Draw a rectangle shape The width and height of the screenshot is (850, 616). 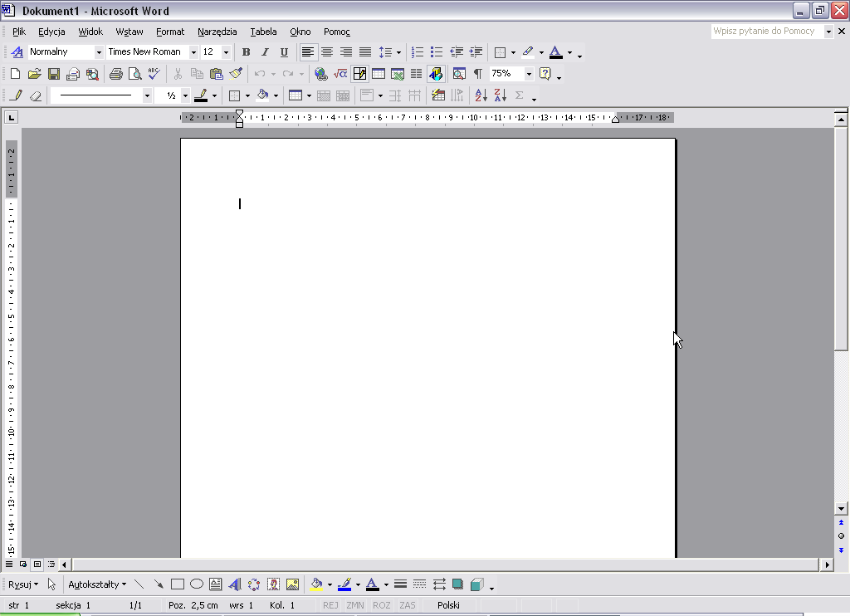(178, 584)
